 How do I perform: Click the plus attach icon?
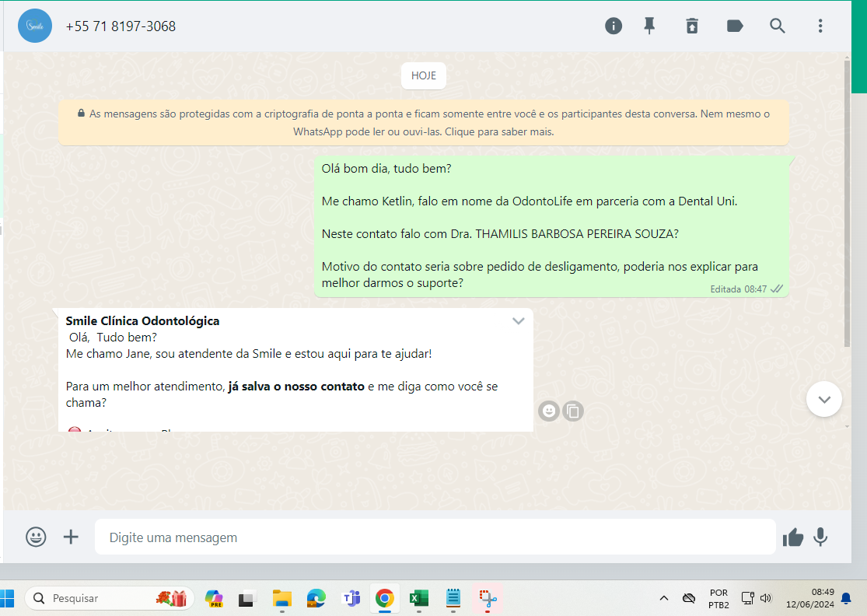[71, 537]
